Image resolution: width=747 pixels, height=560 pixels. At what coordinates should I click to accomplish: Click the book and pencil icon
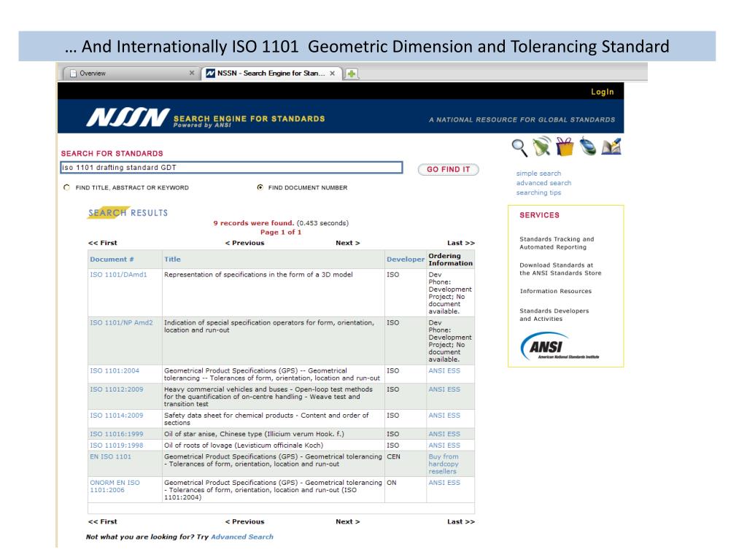coord(611,146)
